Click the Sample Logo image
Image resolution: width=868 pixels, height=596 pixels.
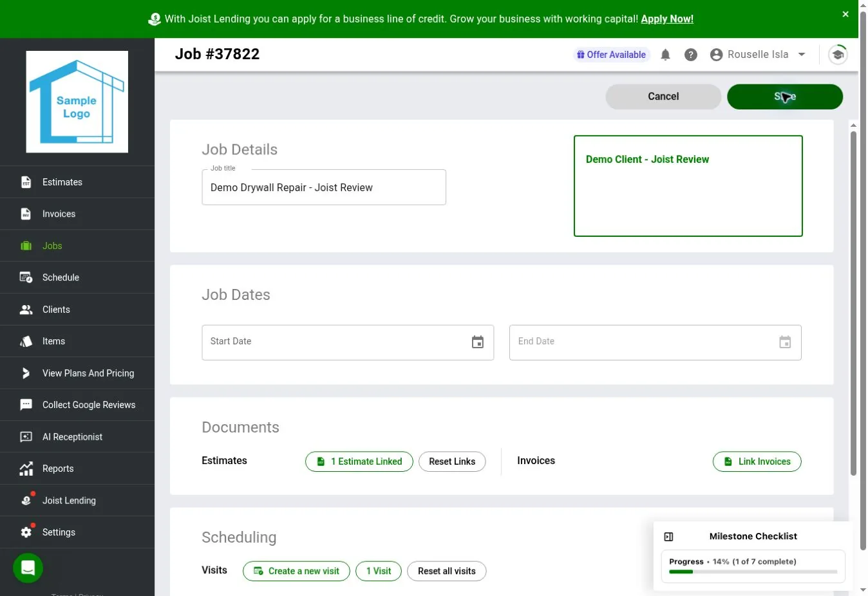(77, 102)
